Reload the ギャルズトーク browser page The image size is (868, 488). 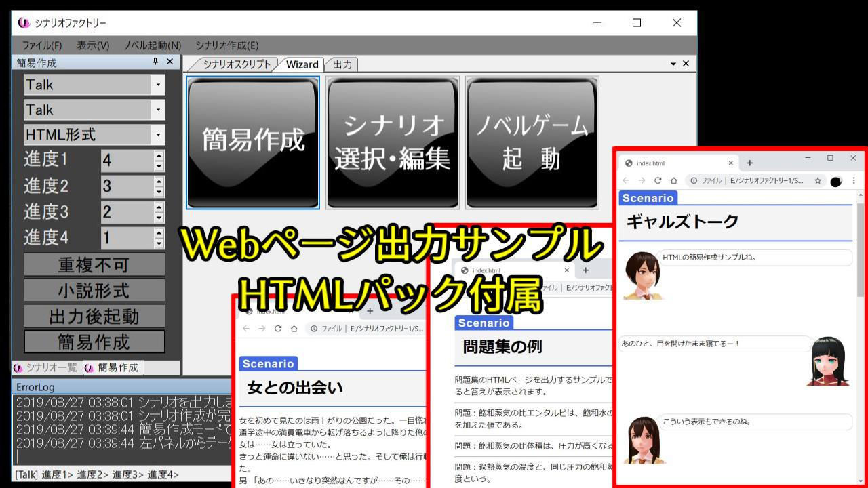[x=657, y=181]
